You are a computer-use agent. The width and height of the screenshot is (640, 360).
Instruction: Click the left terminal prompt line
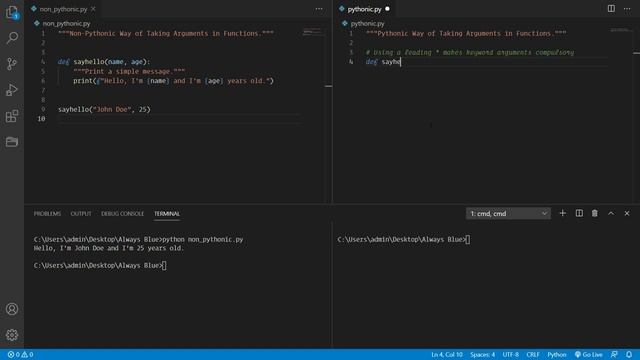pos(100,265)
